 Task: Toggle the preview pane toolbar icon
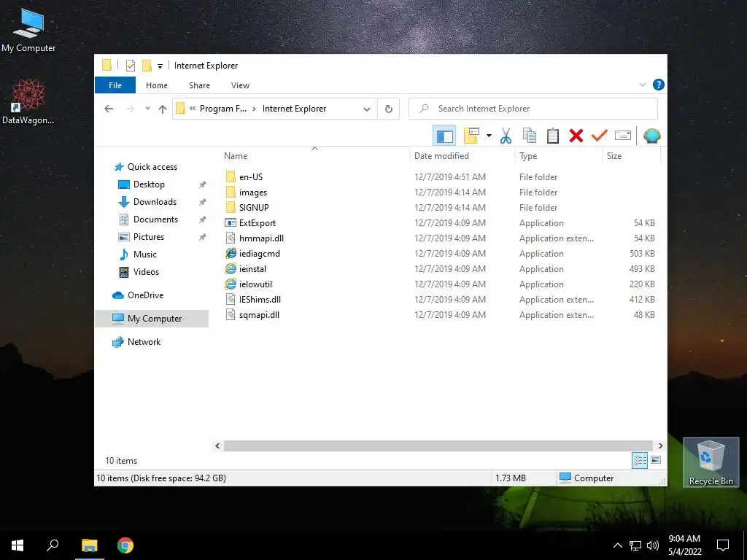click(444, 136)
